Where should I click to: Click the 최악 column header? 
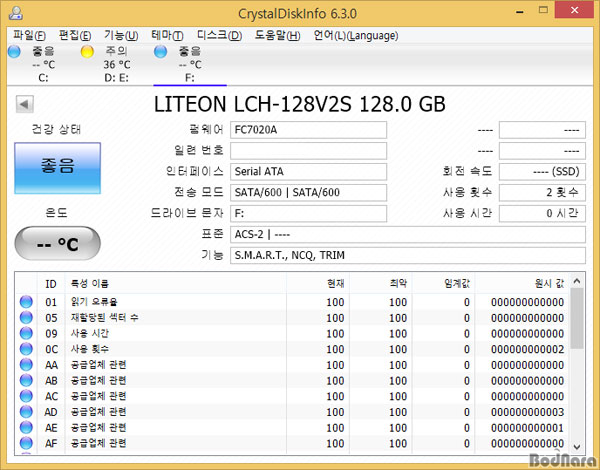(x=381, y=284)
